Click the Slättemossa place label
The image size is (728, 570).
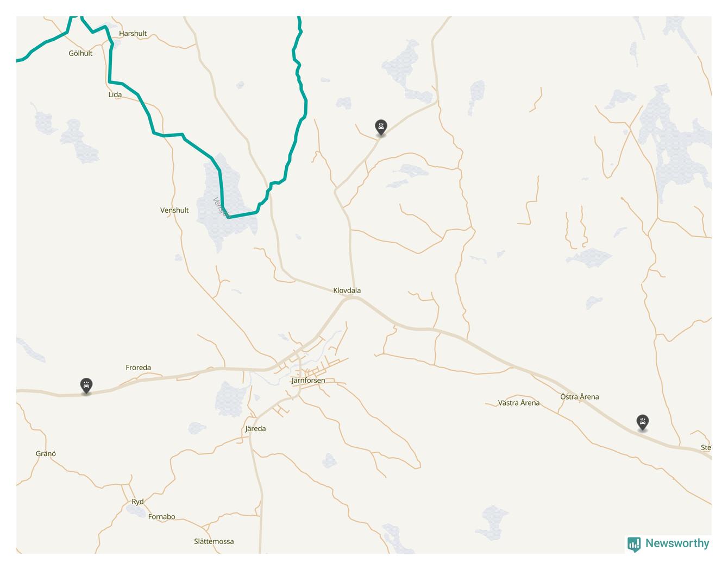point(214,541)
